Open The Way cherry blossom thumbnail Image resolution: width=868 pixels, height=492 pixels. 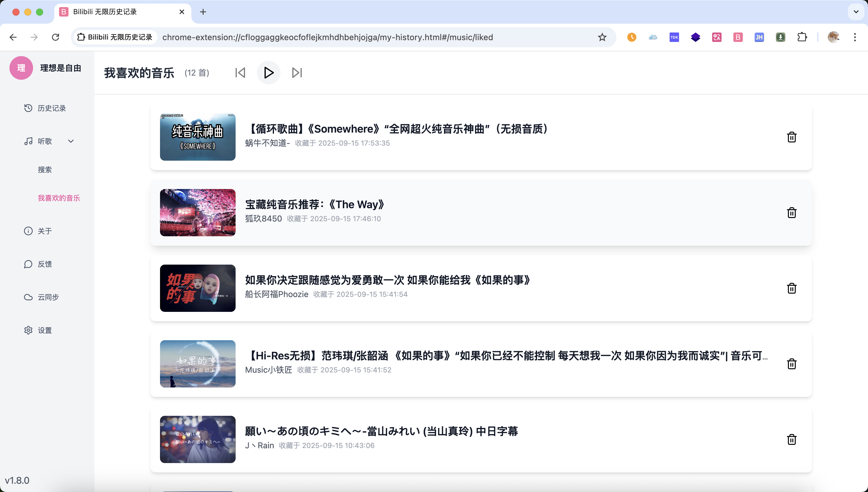point(198,213)
